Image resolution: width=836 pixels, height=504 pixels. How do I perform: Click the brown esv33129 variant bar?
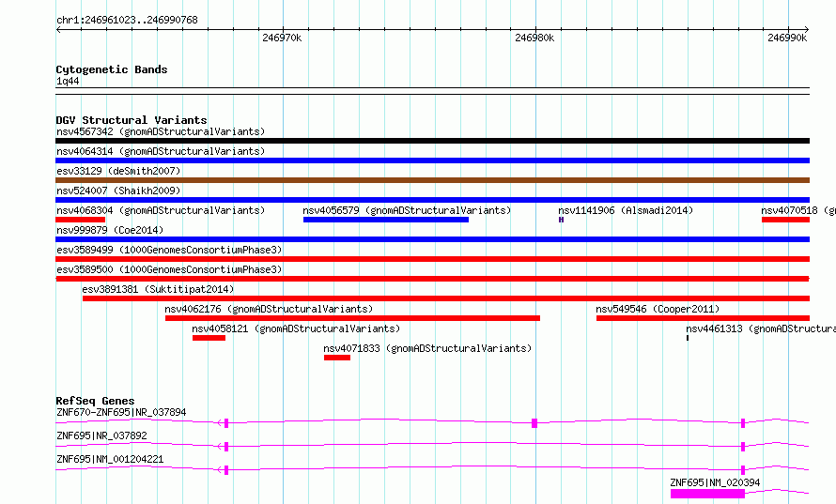click(432, 180)
